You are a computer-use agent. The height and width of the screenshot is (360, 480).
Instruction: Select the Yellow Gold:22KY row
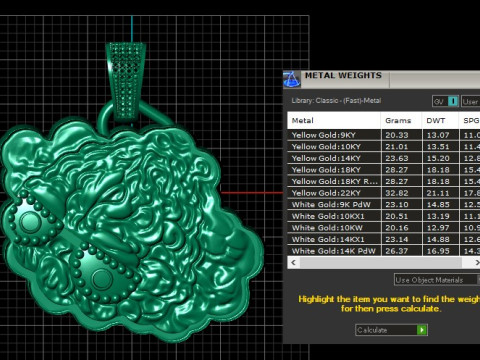[x=384, y=193]
